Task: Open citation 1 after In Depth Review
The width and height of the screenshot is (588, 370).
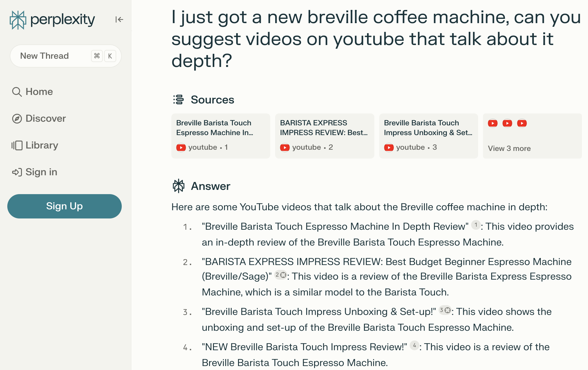Action: (x=476, y=225)
